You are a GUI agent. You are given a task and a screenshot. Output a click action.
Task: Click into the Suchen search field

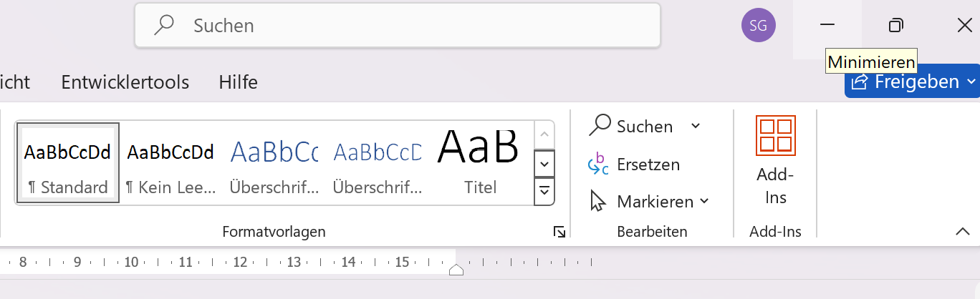coord(415,26)
